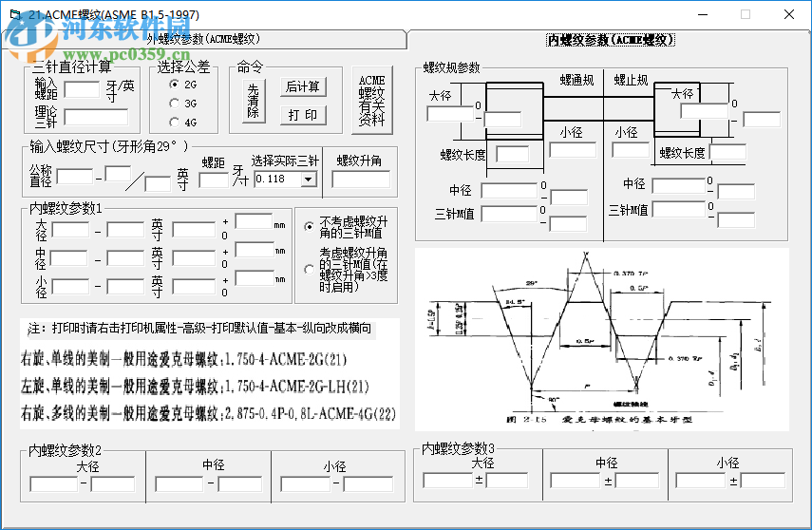The width and height of the screenshot is (812, 530).
Task: Click the 螺通规 三针M值 input field
Action: pos(509,214)
